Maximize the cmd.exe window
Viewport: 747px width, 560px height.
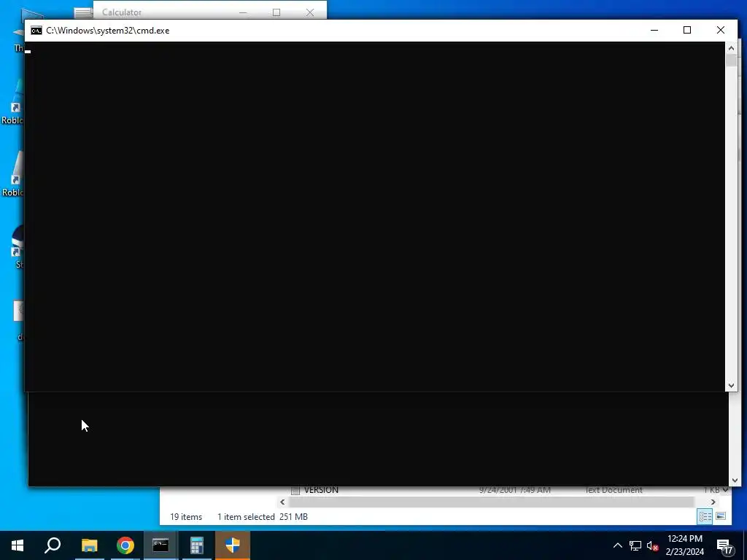[687, 30]
